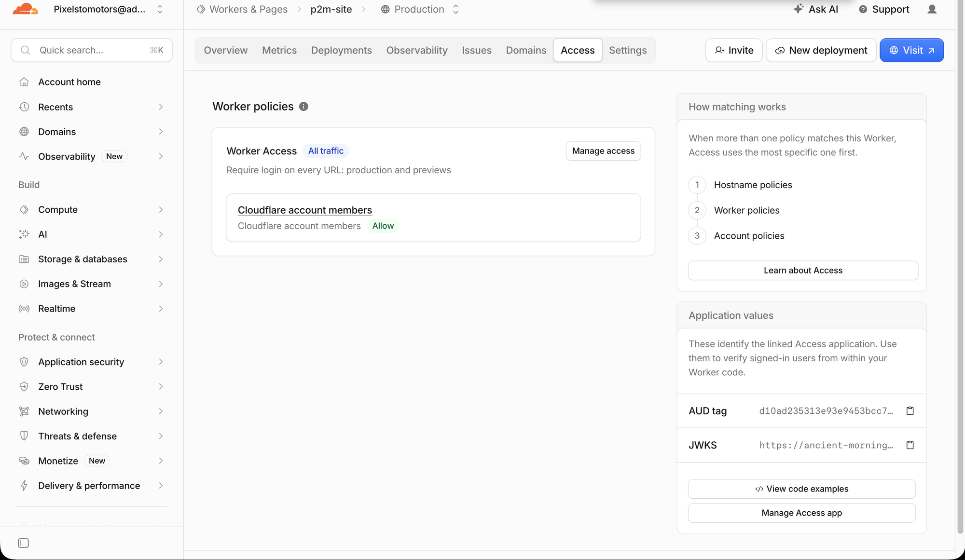
Task: Copy the JWKS URL
Action: (x=910, y=445)
